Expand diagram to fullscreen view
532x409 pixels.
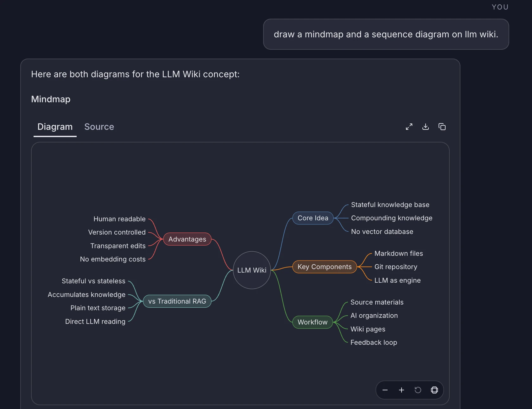[409, 127]
